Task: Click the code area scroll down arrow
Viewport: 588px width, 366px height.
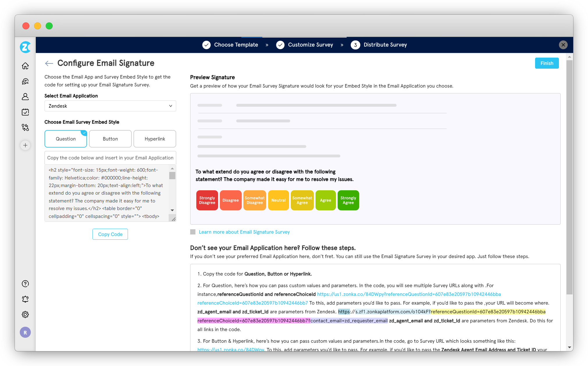Action: (172, 210)
